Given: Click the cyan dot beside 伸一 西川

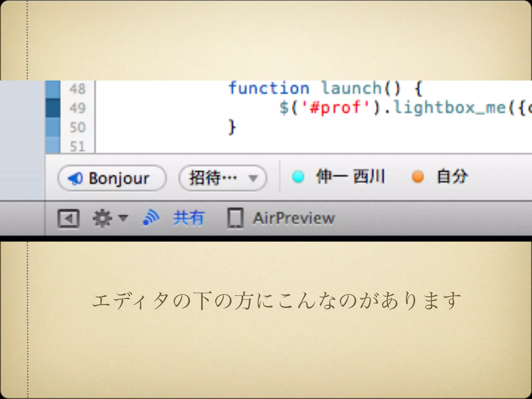Looking at the screenshot, I should tap(298, 177).
